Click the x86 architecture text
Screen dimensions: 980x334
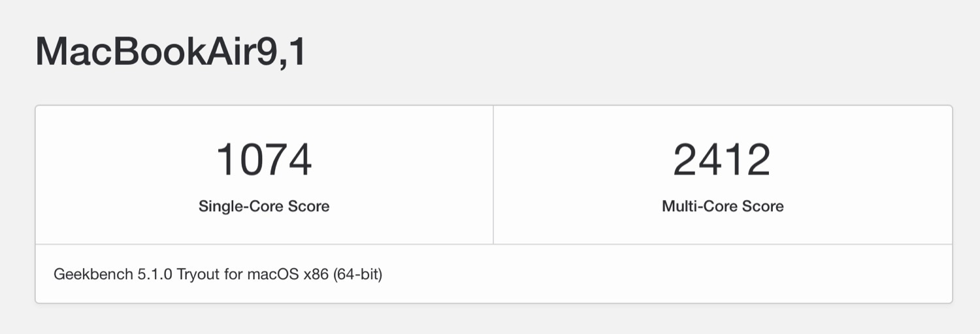click(x=316, y=275)
